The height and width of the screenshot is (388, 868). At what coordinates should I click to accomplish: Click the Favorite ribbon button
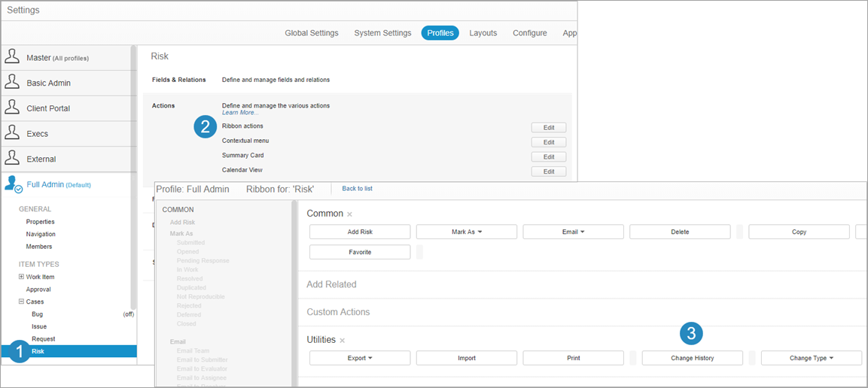click(x=360, y=252)
